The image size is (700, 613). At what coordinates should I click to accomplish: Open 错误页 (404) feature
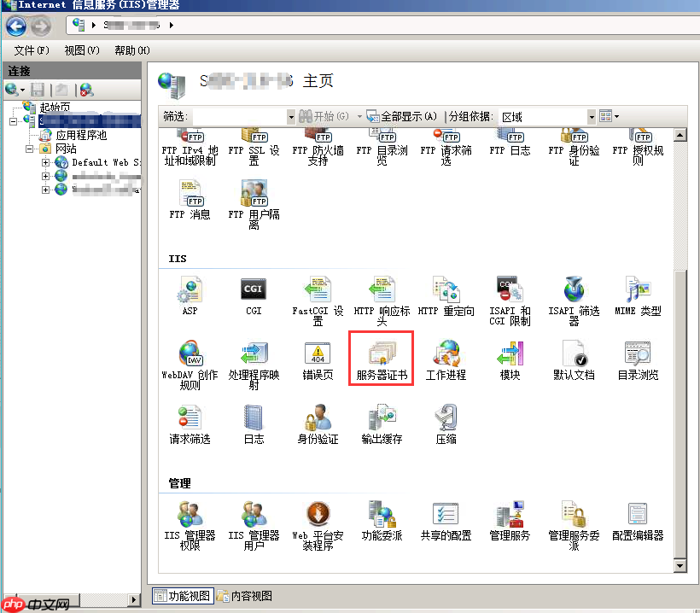[x=318, y=359]
